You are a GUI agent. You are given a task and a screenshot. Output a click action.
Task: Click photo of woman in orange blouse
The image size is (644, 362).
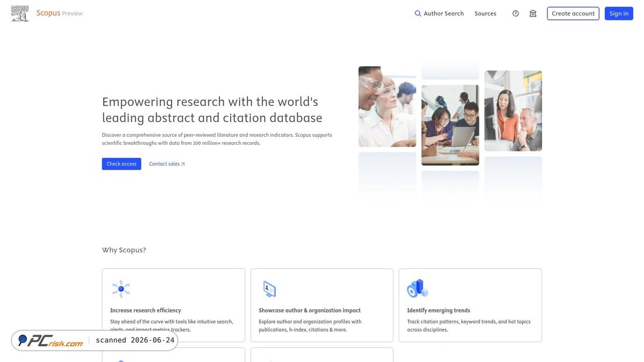pos(513,111)
